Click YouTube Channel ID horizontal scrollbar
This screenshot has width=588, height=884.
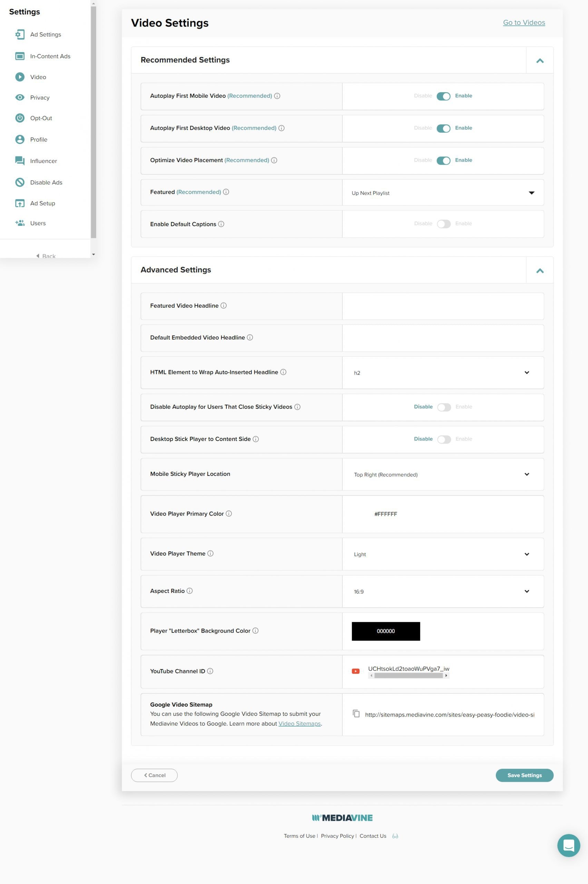pyautogui.click(x=408, y=676)
